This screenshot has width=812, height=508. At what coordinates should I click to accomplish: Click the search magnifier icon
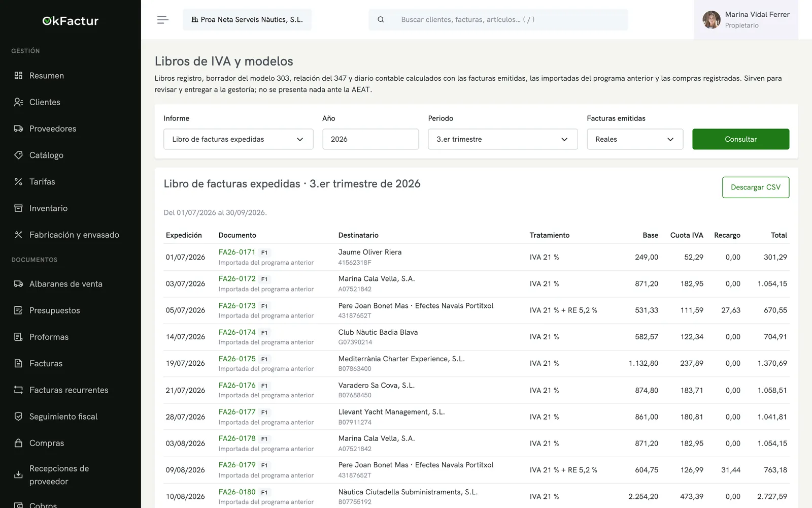click(x=381, y=20)
